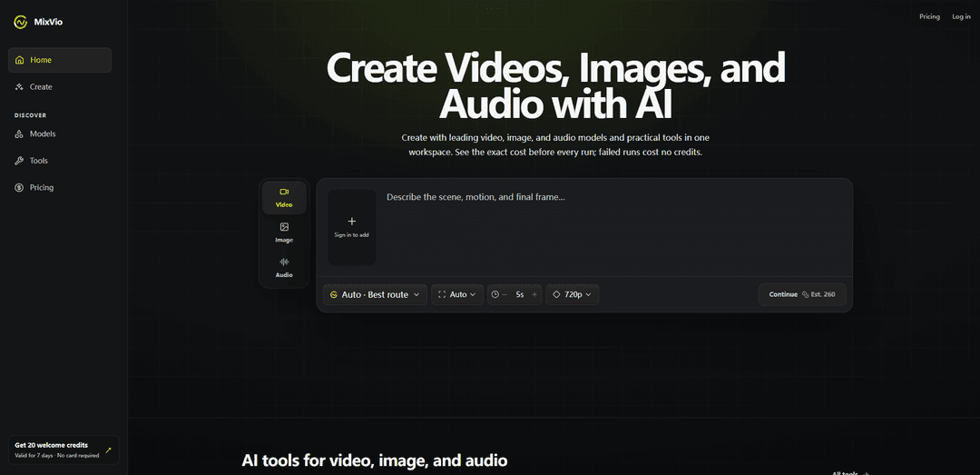Click the arrow icon on welcome credits banner
This screenshot has width=980, height=475.
click(108, 450)
